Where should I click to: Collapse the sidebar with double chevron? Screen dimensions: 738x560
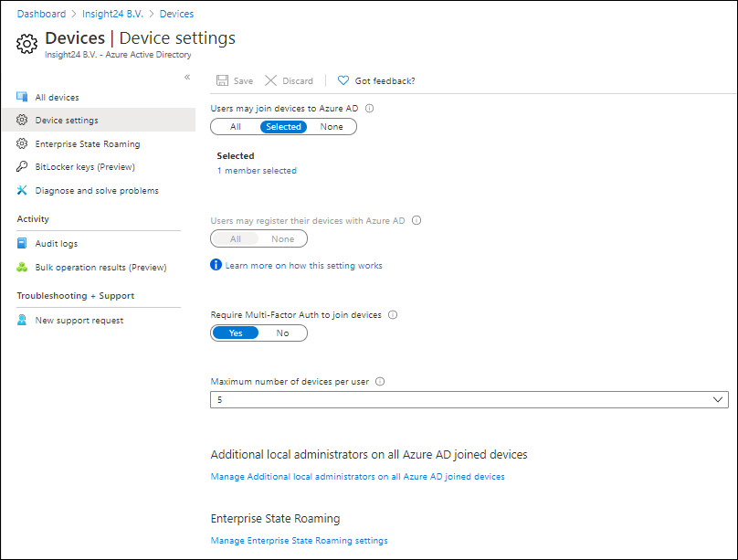pos(187,77)
